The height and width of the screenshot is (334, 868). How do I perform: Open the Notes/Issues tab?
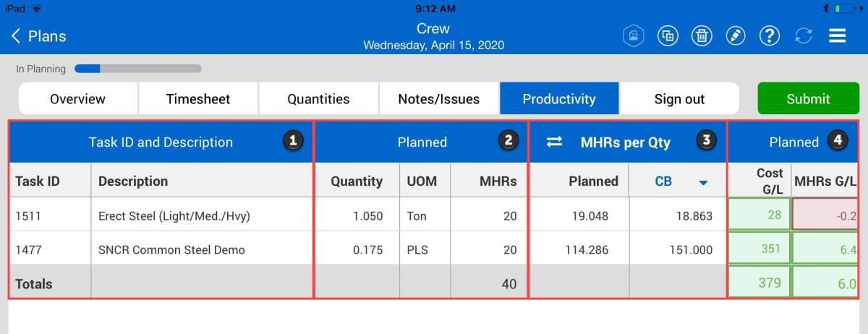(x=438, y=99)
